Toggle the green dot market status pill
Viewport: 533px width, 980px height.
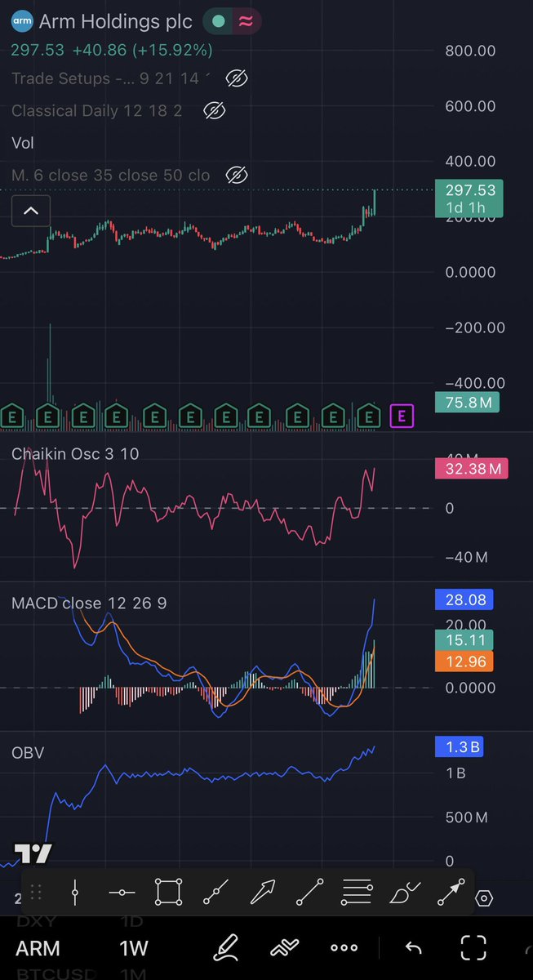(x=216, y=22)
